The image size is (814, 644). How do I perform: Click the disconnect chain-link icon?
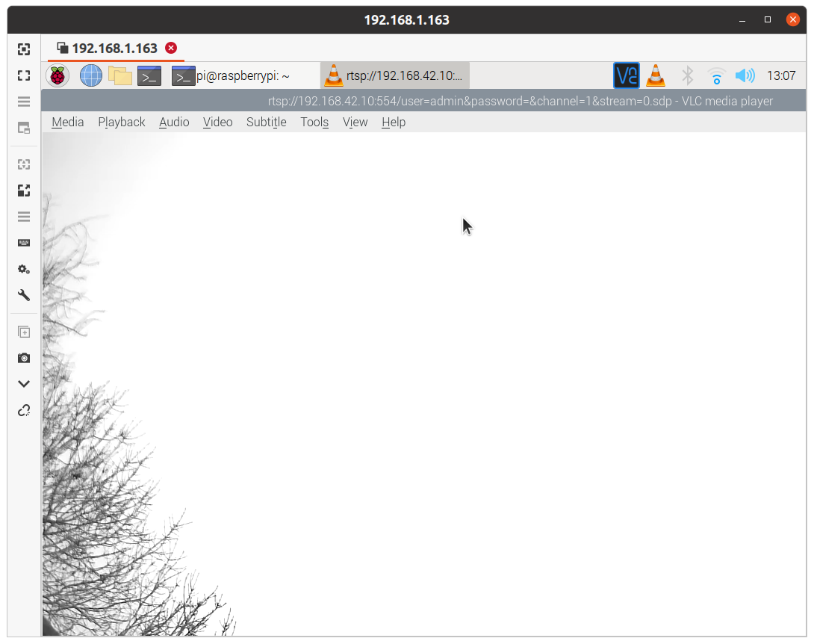click(x=24, y=410)
